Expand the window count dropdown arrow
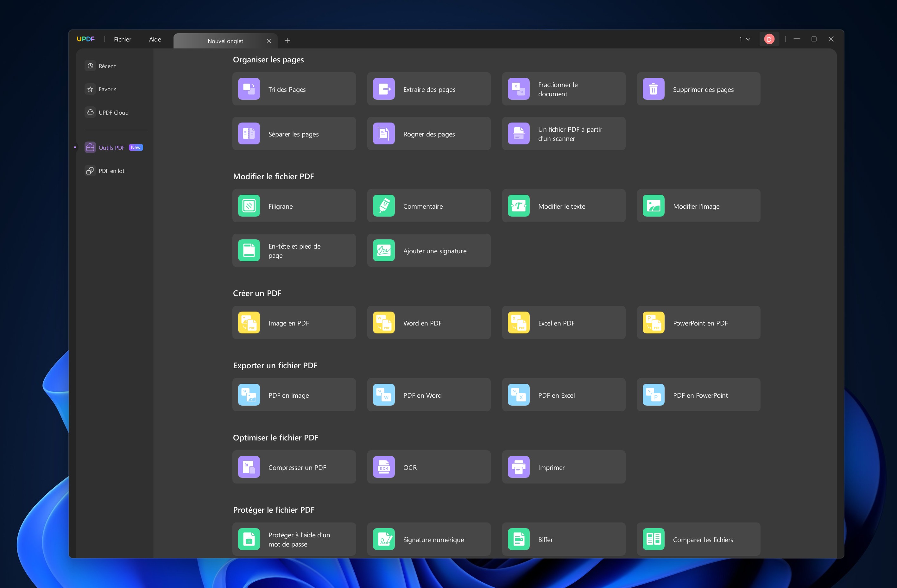The width and height of the screenshot is (897, 588). pyautogui.click(x=748, y=39)
